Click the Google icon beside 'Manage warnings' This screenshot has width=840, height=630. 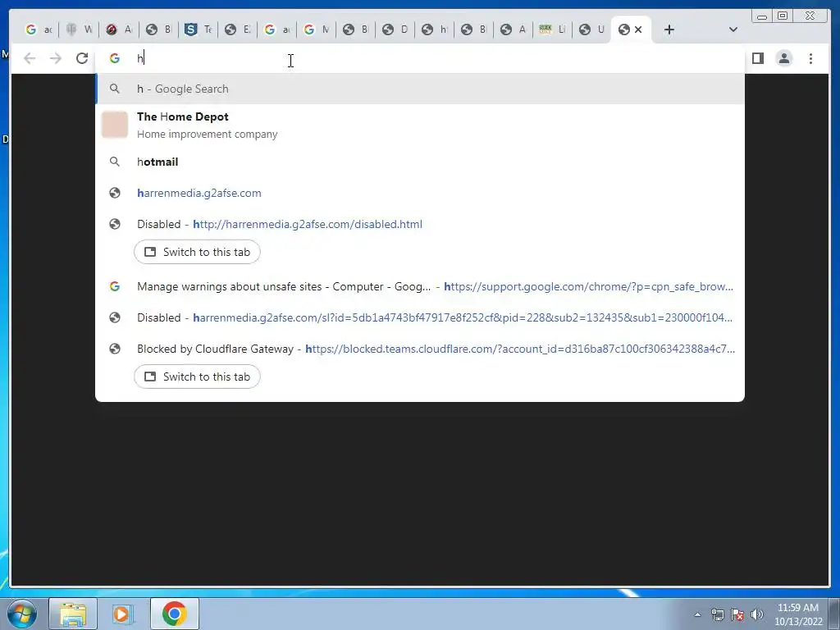click(115, 286)
